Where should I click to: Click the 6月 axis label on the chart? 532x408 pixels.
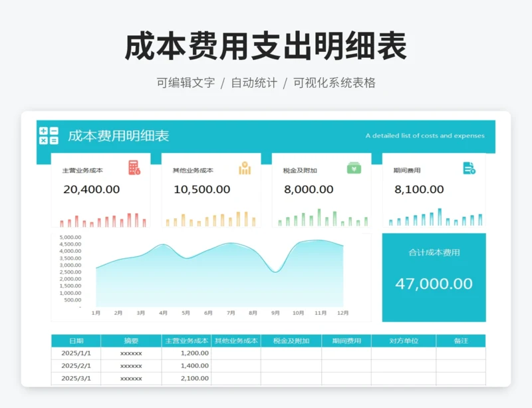[x=208, y=313]
